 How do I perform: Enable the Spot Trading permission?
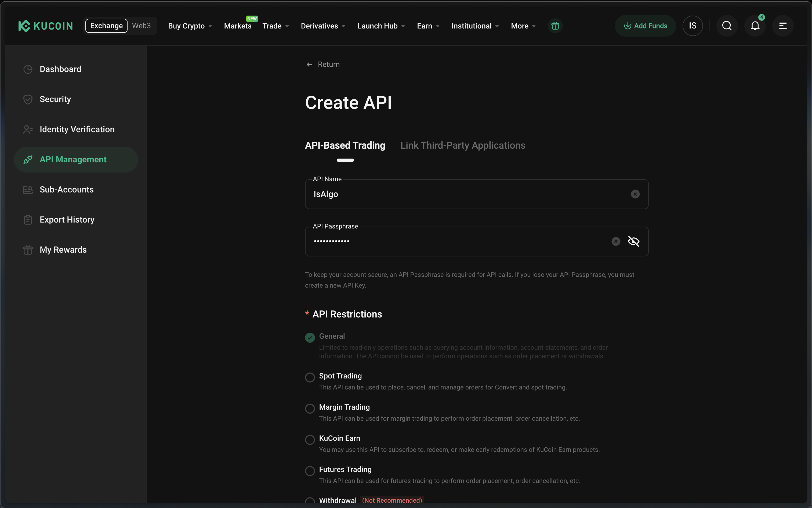[310, 377]
